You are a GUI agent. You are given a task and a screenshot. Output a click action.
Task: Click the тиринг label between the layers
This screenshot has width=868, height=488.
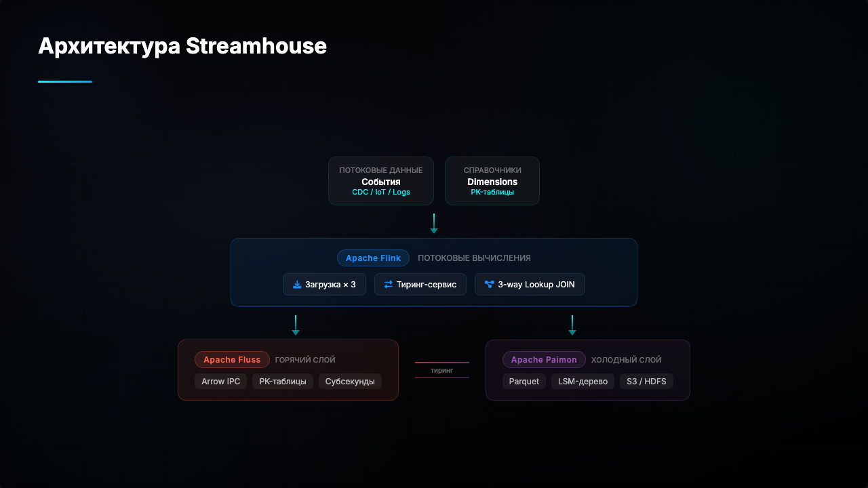pyautogui.click(x=441, y=371)
